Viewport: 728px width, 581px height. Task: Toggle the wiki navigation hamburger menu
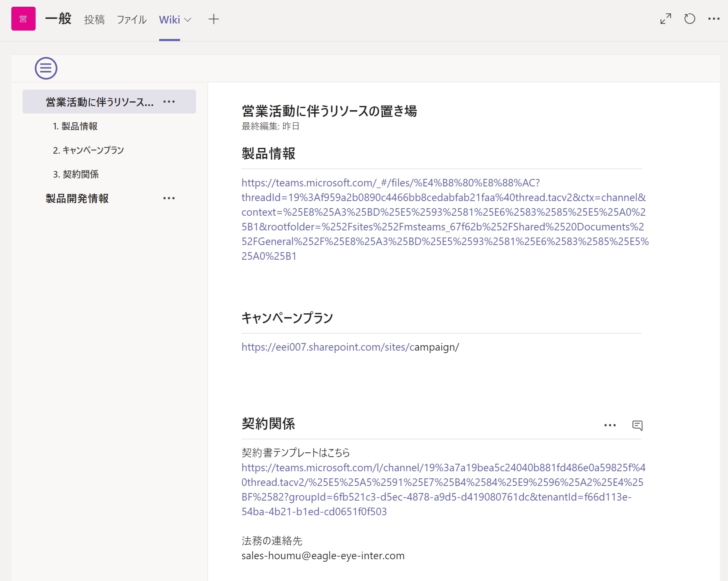point(46,68)
